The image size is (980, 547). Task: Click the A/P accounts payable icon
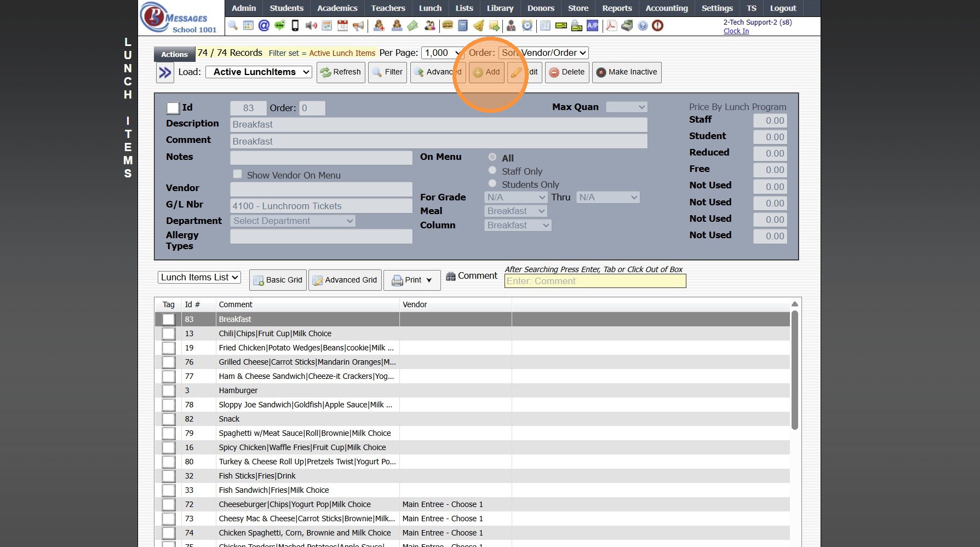click(593, 25)
